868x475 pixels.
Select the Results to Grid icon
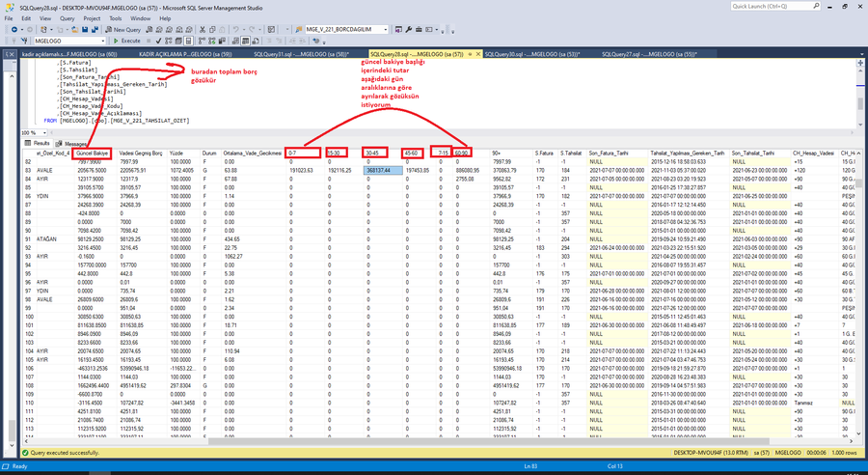coord(245,41)
